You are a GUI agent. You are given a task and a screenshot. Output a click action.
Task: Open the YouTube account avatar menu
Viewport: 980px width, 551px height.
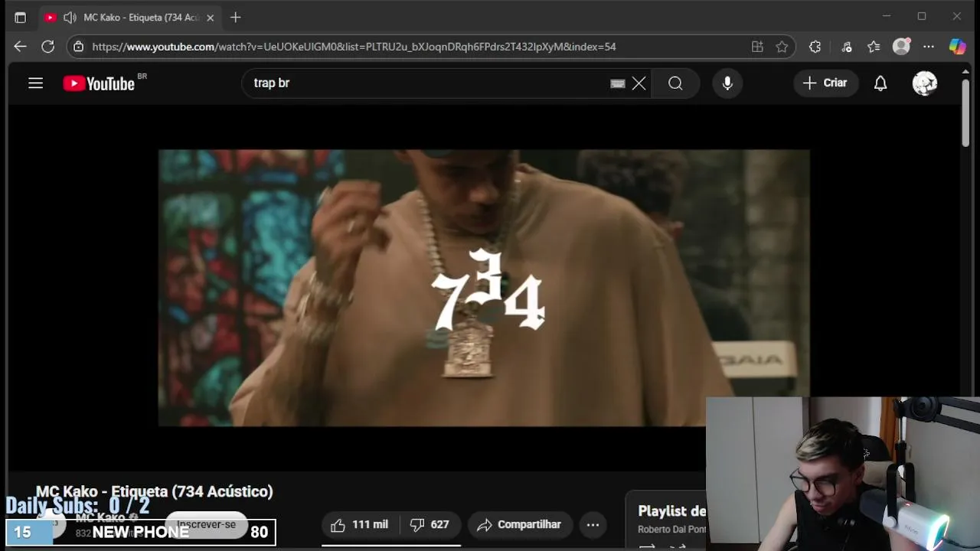pyautogui.click(x=925, y=83)
